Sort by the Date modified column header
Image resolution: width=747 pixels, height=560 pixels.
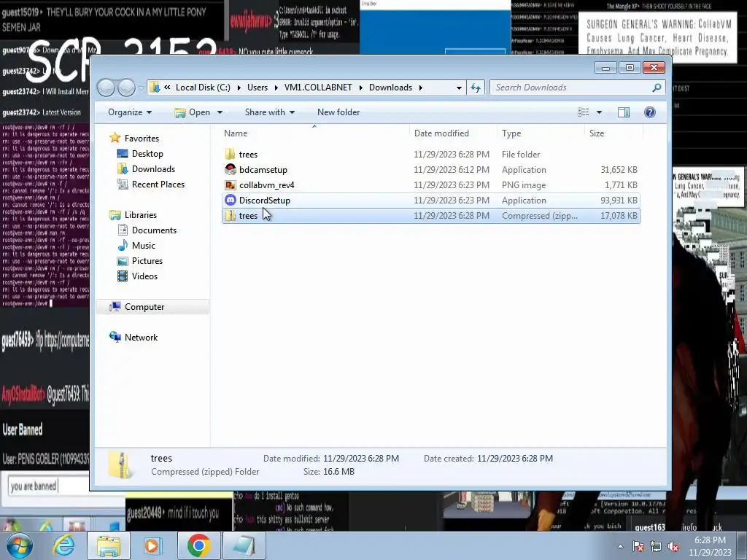coord(452,133)
